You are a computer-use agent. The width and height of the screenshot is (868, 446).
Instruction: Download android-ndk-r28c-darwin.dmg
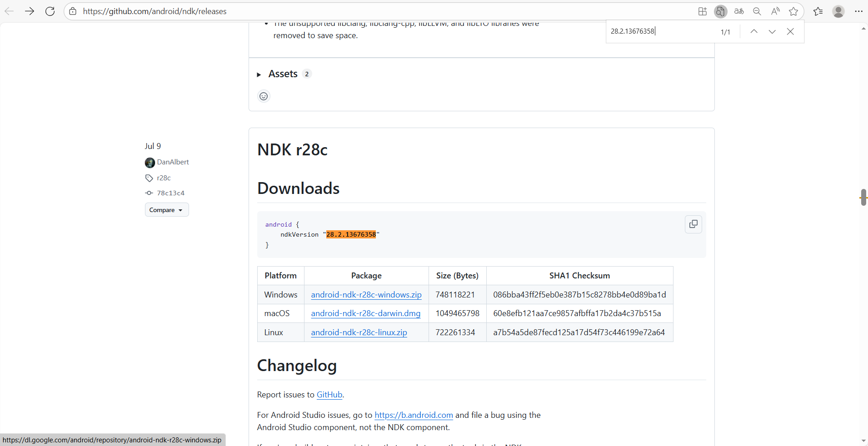coord(366,313)
